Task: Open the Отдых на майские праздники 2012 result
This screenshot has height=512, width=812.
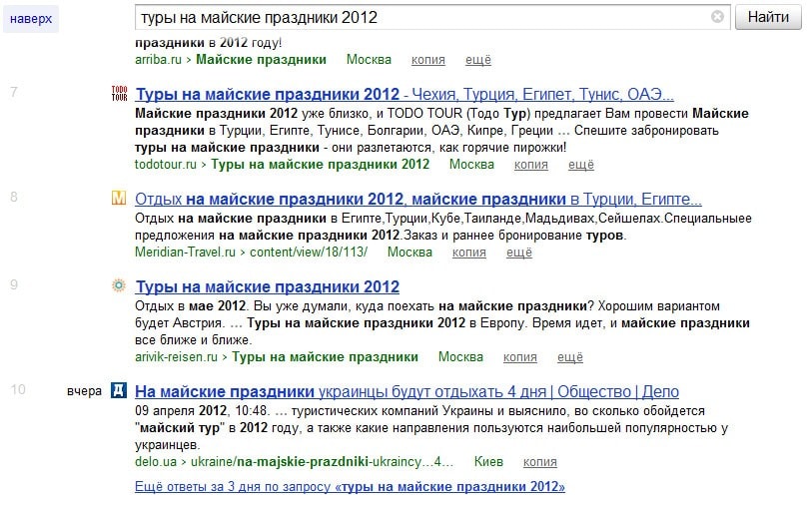Action: coord(417,199)
